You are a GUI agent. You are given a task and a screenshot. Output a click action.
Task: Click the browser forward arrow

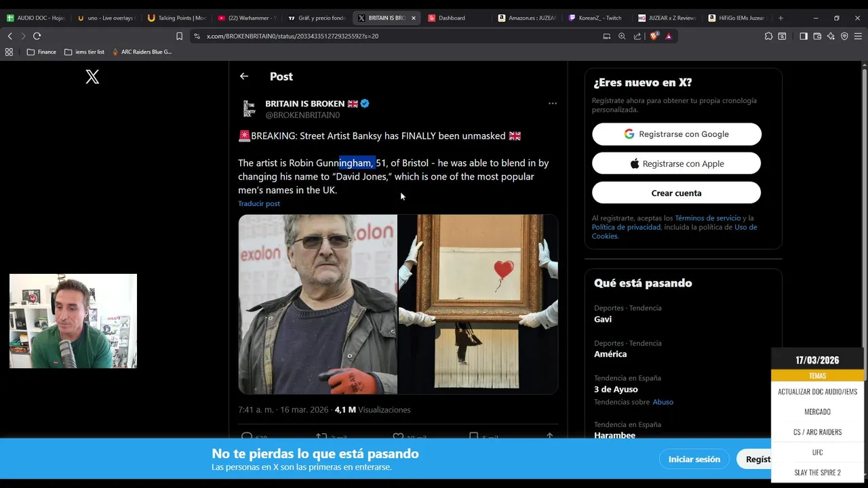23,36
